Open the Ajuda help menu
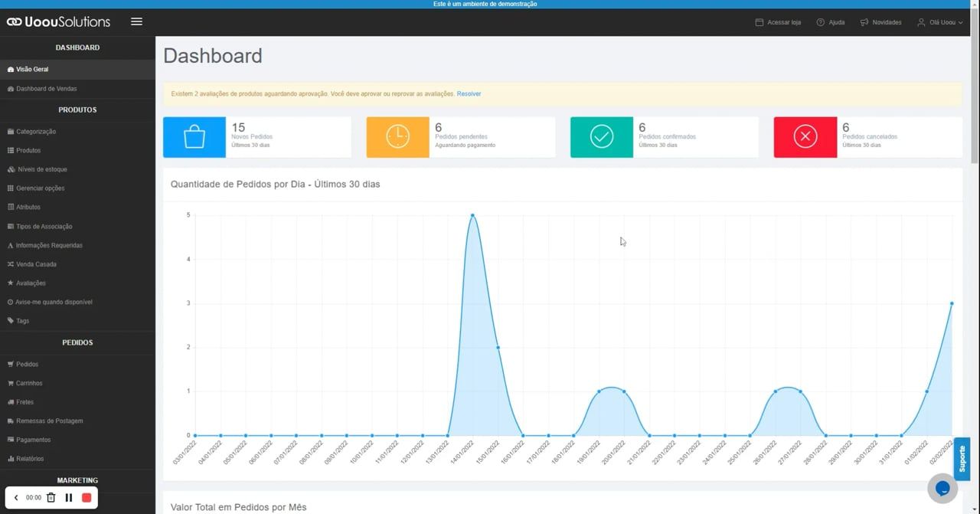 [831, 22]
